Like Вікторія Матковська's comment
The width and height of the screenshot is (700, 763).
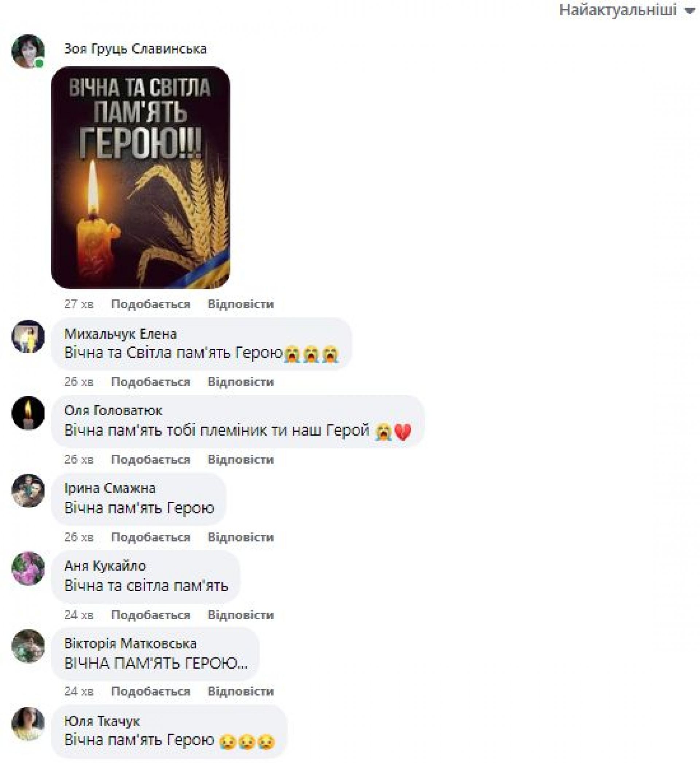pos(150,691)
